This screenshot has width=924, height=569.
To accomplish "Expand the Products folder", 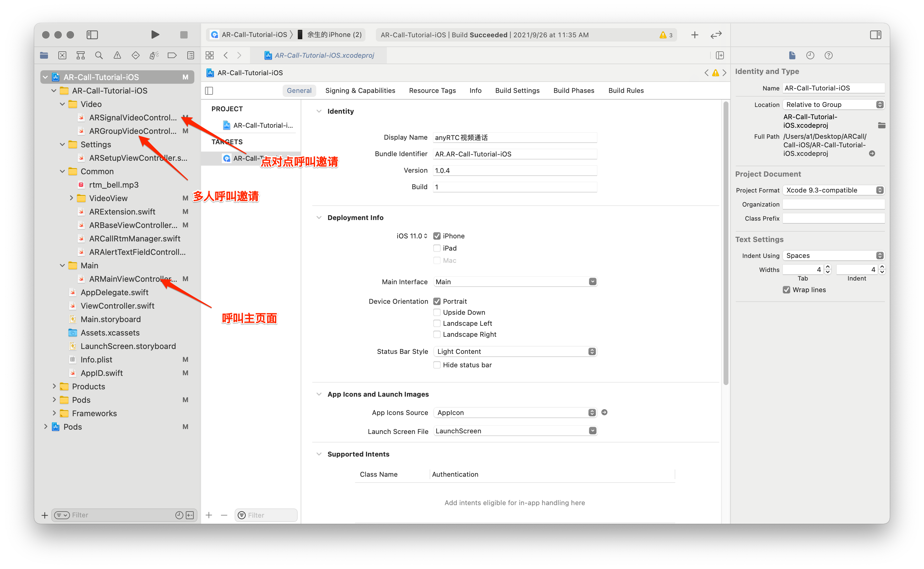I will click(x=54, y=387).
